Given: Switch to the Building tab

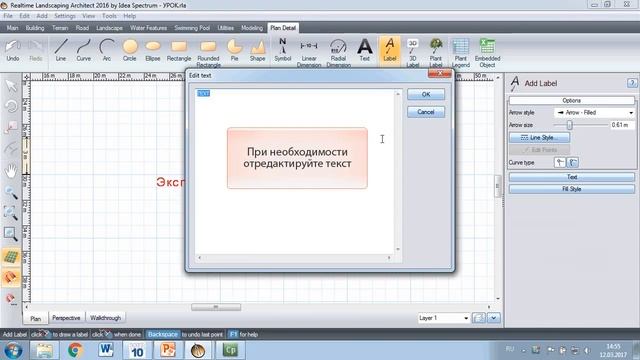Looking at the screenshot, I should [35, 28].
